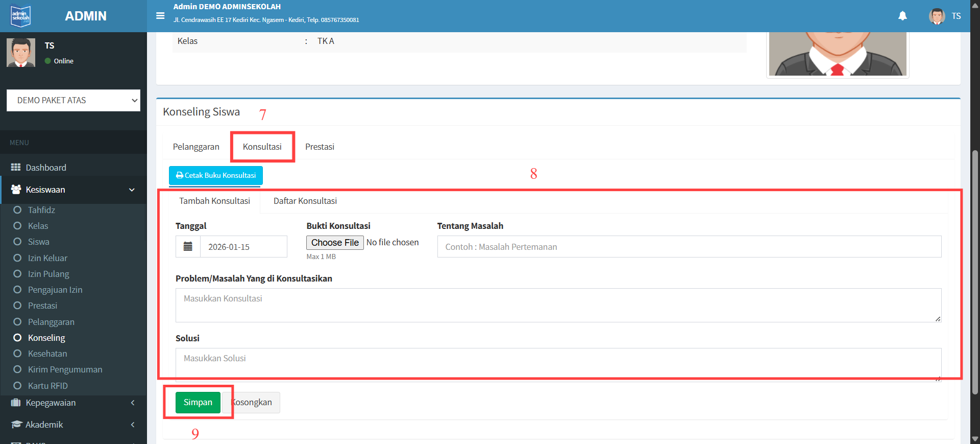Viewport: 980px width, 444px height.
Task: Select the Kesehatan sidebar item
Action: (x=47, y=354)
